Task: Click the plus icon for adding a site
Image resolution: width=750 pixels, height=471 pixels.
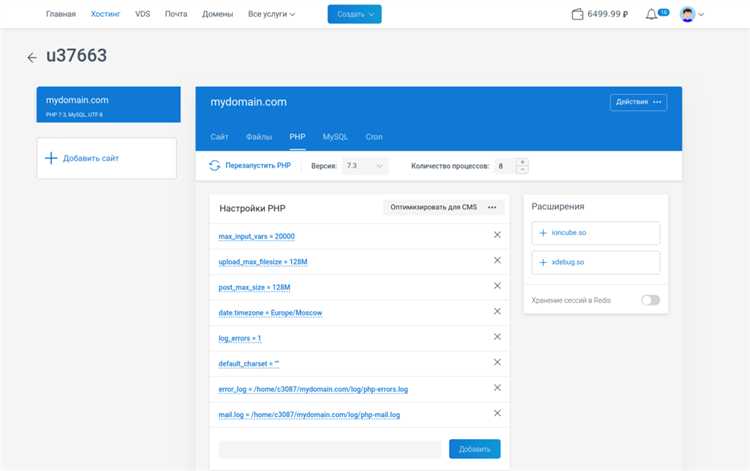Action: (51, 158)
